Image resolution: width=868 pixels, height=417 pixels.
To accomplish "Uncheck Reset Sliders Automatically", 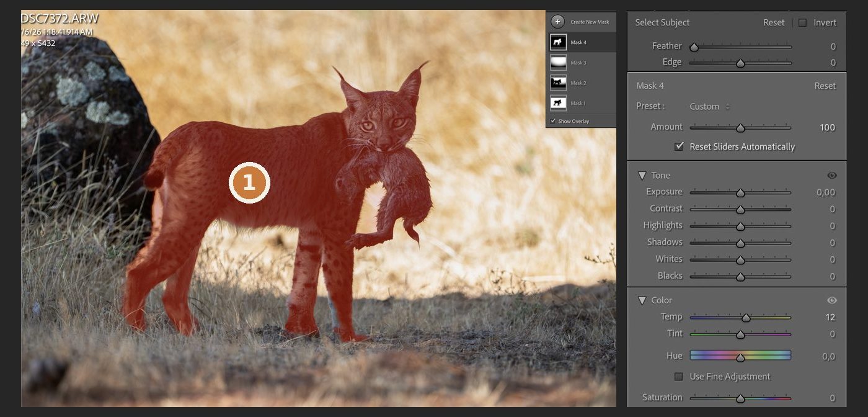I will coord(679,146).
